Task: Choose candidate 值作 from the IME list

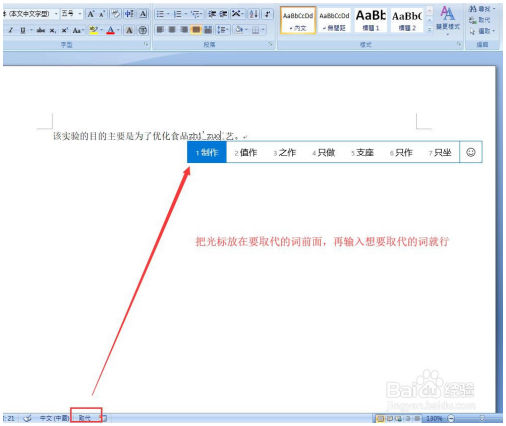Action: (x=246, y=153)
